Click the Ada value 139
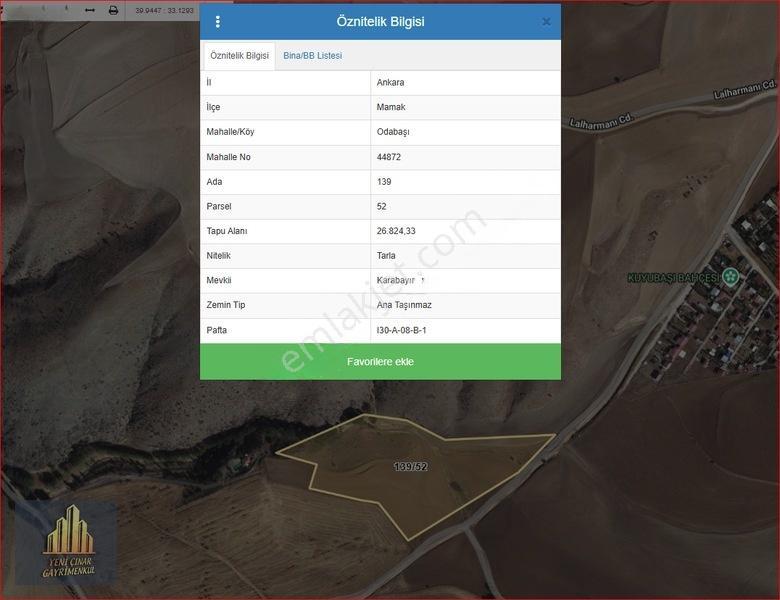 [x=384, y=182]
